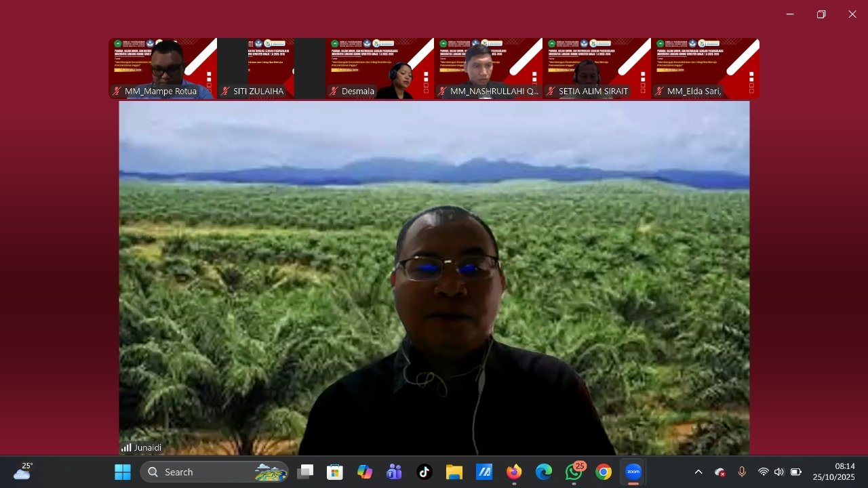
Task: Select the MM_Mampe Rotua participant tile
Action: [163, 68]
